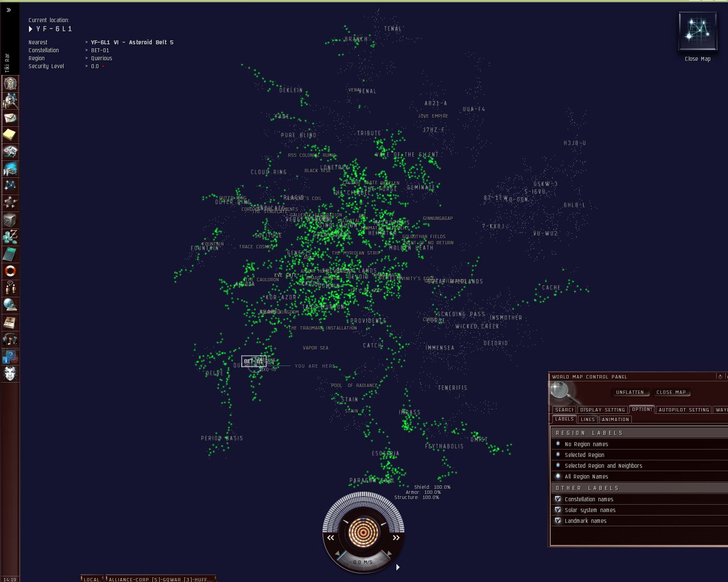
Task: Open the Corporation stars icon
Action: click(x=10, y=203)
